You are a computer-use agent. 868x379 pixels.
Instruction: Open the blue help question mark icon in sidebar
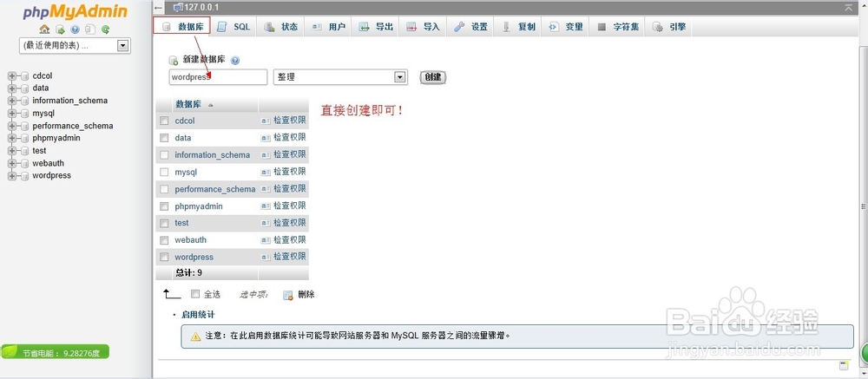tap(76, 29)
